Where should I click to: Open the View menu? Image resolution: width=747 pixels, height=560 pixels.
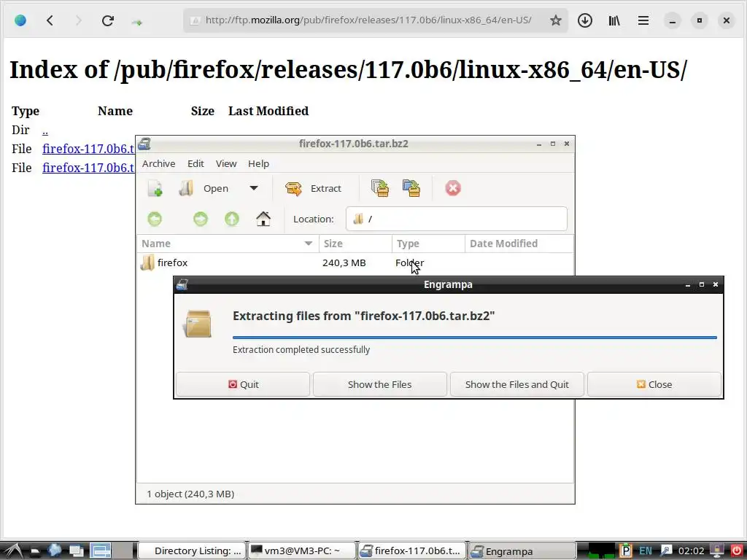[x=226, y=163]
